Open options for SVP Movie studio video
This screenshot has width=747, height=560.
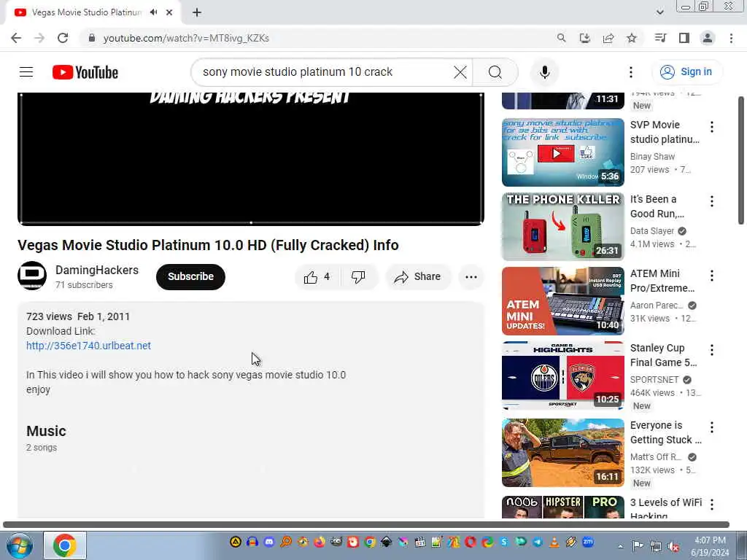pos(712,127)
